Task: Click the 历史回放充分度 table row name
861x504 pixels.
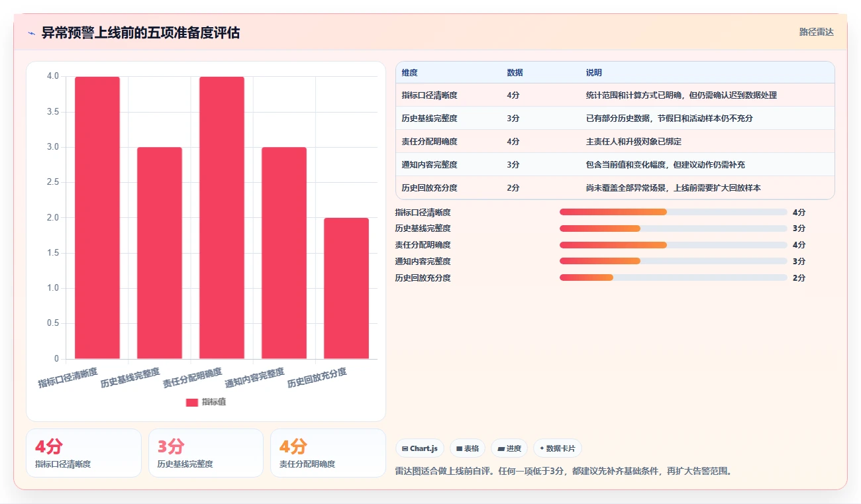Action: click(429, 188)
